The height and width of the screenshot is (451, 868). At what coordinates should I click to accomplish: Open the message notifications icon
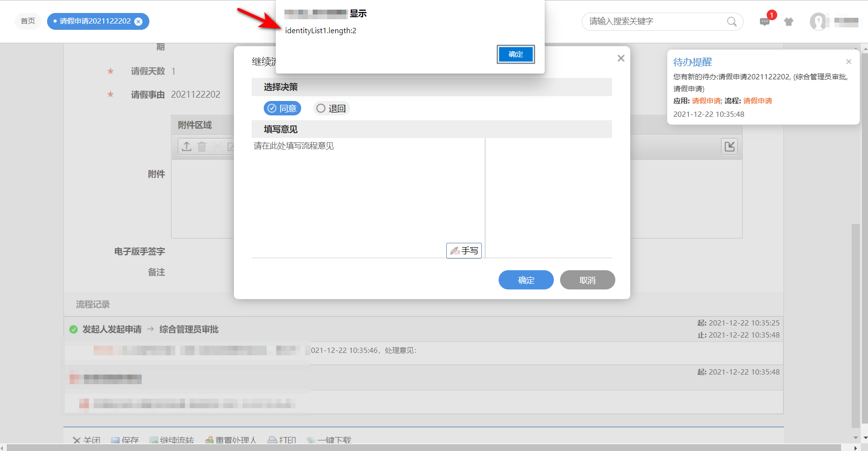765,22
